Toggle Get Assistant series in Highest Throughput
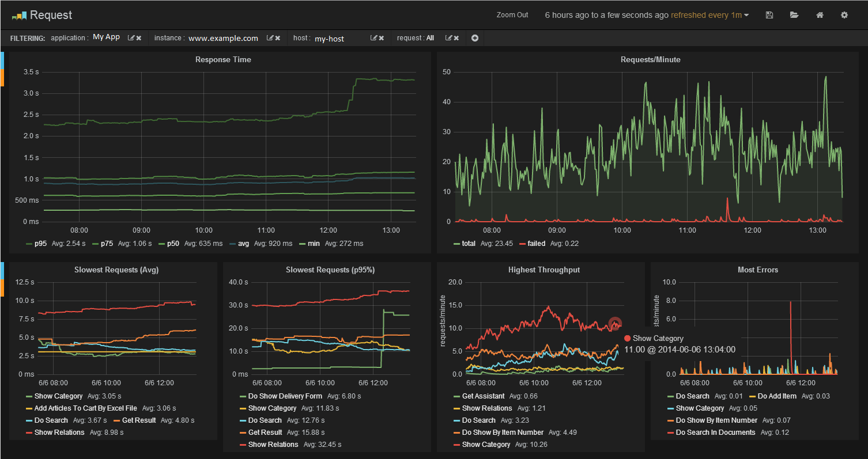The image size is (868, 459). (x=484, y=396)
